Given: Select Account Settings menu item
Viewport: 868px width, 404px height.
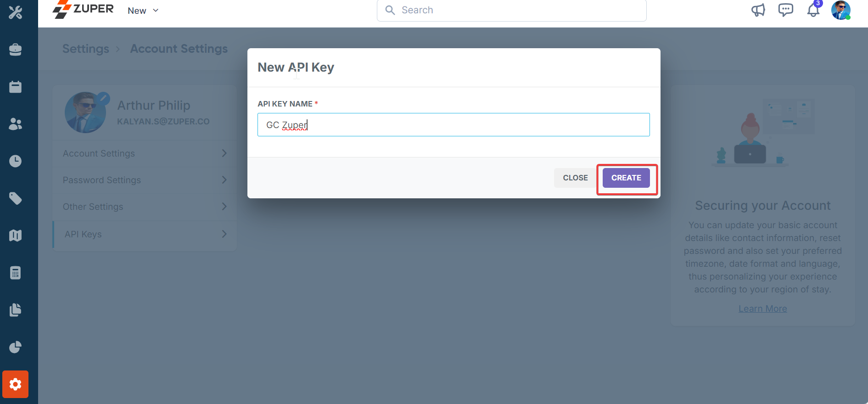Looking at the screenshot, I should click(145, 153).
